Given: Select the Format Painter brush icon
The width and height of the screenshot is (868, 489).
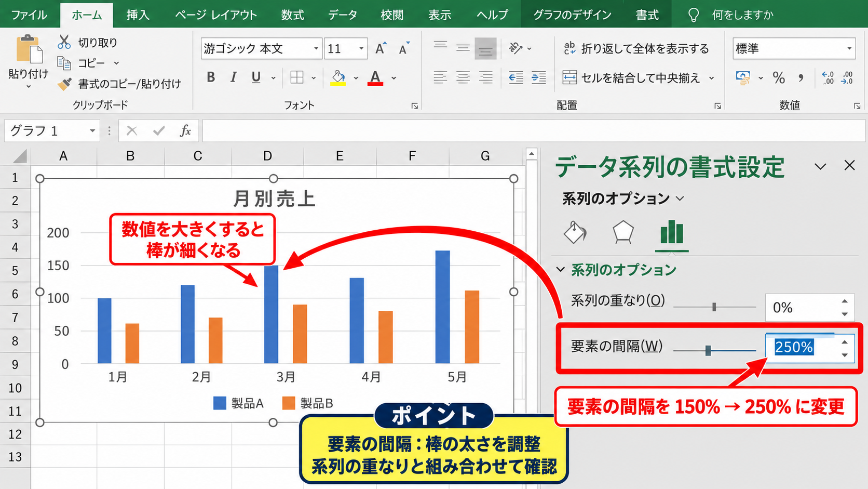Looking at the screenshot, I should point(64,84).
